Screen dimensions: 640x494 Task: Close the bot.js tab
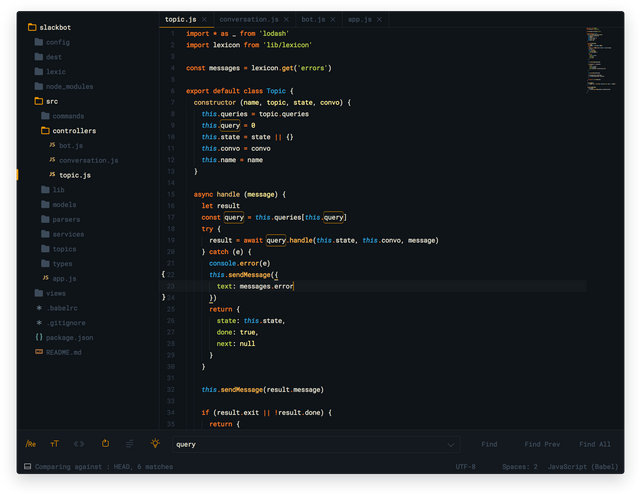point(333,19)
